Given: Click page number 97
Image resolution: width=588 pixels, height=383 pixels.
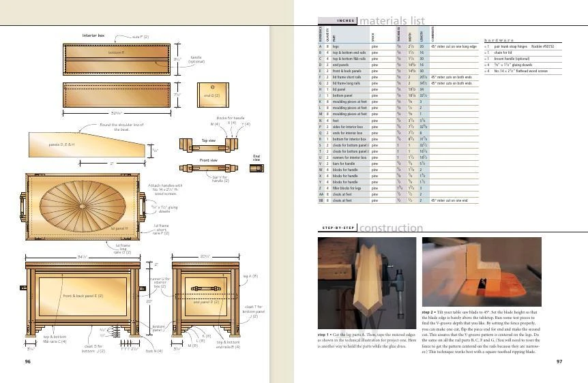Looking at the screenshot, I should click(559, 361).
